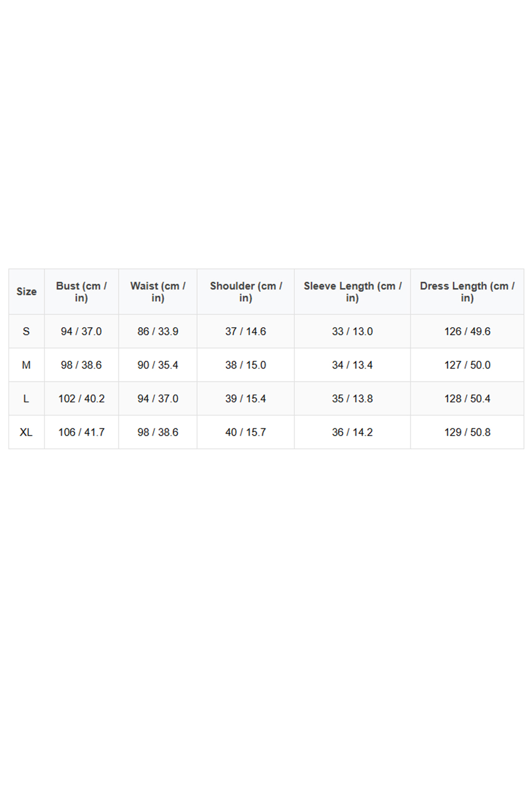This screenshot has width=532, height=798.
Task: Click the 38 / 15.0 shoulder cell
Action: pyautogui.click(x=245, y=365)
